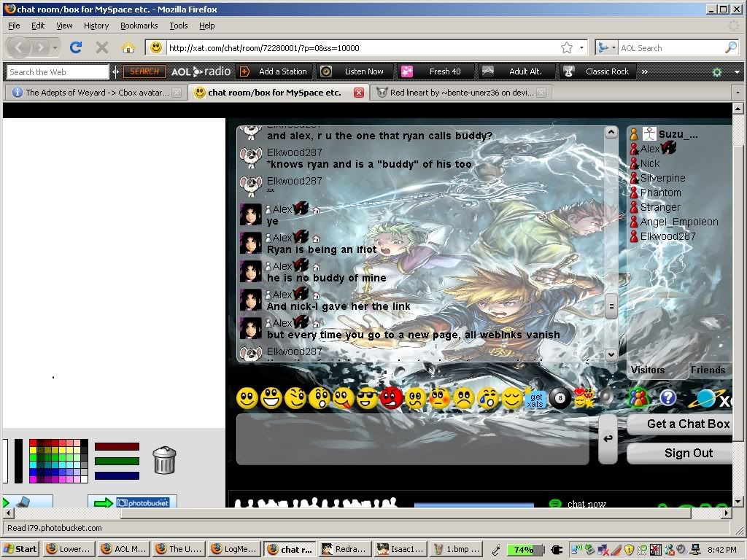
Task: Open the search engine selector dropdown
Action: (605, 47)
